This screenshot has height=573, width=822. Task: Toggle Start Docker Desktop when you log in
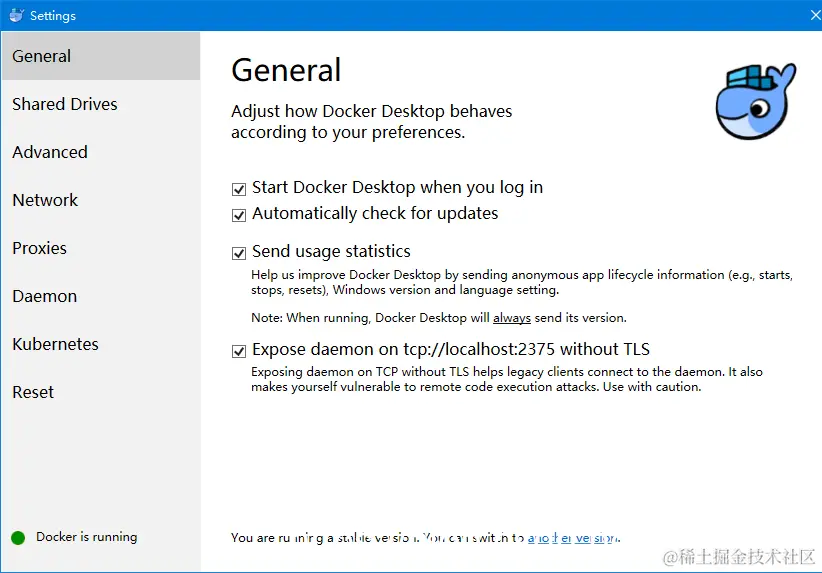click(x=239, y=189)
